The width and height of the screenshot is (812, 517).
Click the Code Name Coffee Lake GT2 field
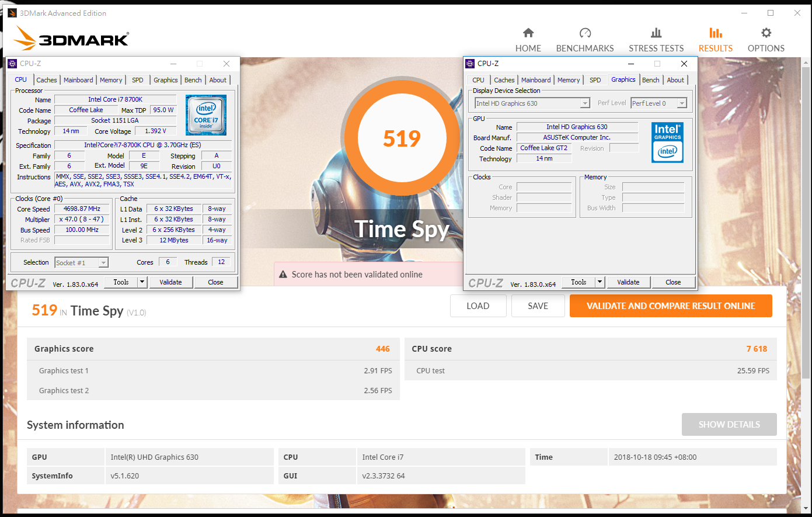coord(544,148)
